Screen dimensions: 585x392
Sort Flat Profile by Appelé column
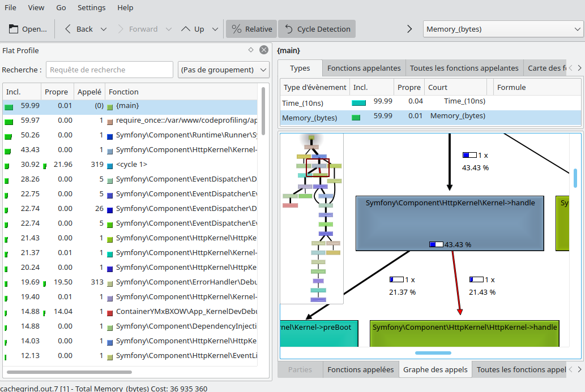pyautogui.click(x=89, y=92)
